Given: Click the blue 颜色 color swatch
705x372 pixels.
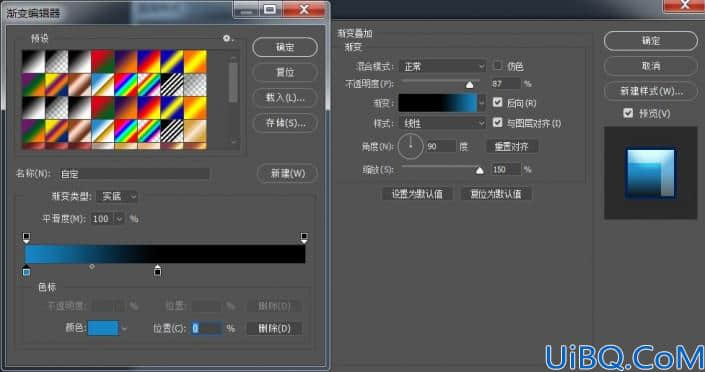Looking at the screenshot, I should coord(103,328).
